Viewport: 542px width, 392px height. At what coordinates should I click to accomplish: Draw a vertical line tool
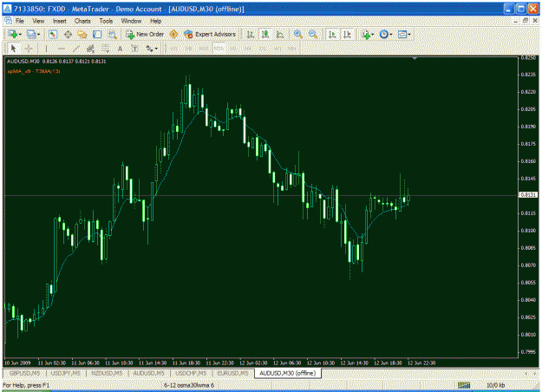pyautogui.click(x=46, y=49)
